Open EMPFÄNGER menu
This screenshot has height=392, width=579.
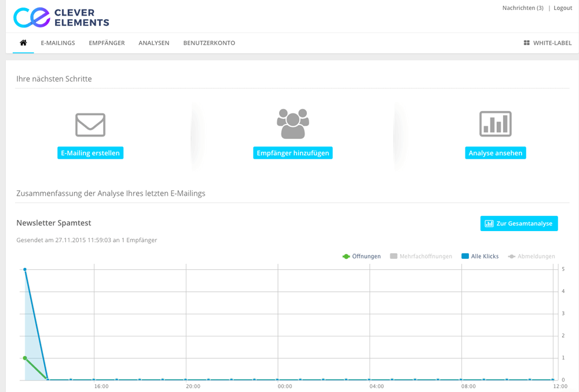[x=107, y=43]
